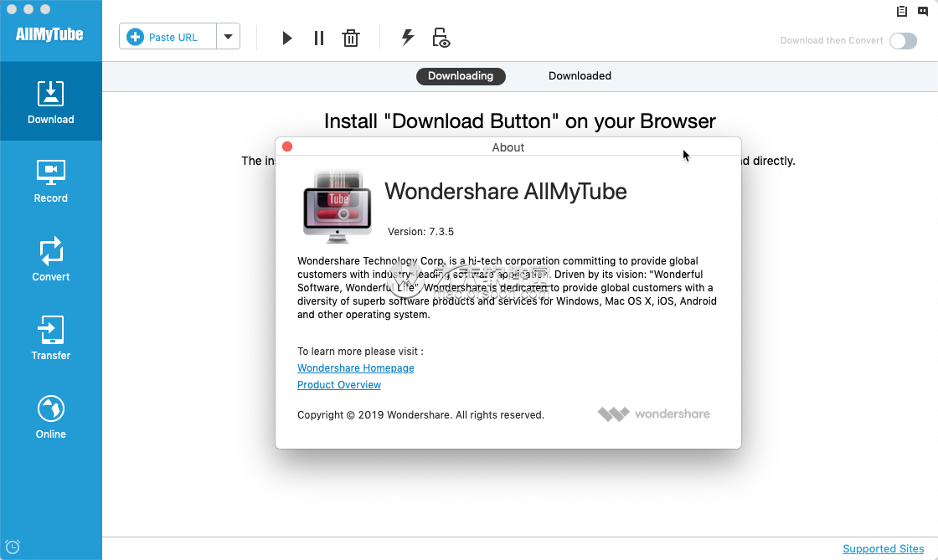938x560 pixels.
Task: Open the notes icon in top-right corner
Action: pos(901,11)
